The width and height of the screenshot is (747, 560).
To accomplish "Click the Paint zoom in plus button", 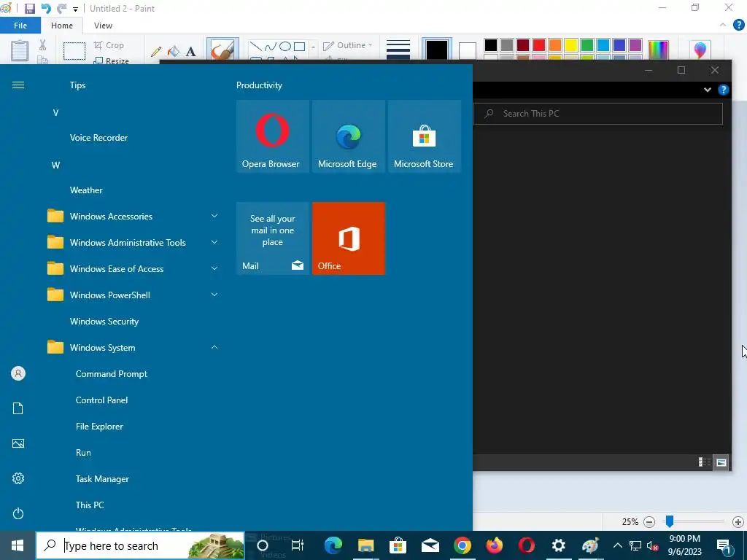I will (738, 522).
